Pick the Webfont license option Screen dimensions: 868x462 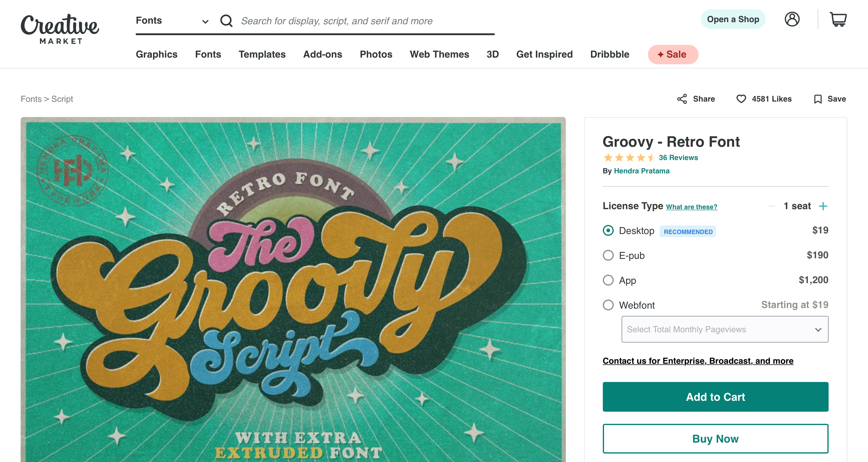click(x=608, y=305)
